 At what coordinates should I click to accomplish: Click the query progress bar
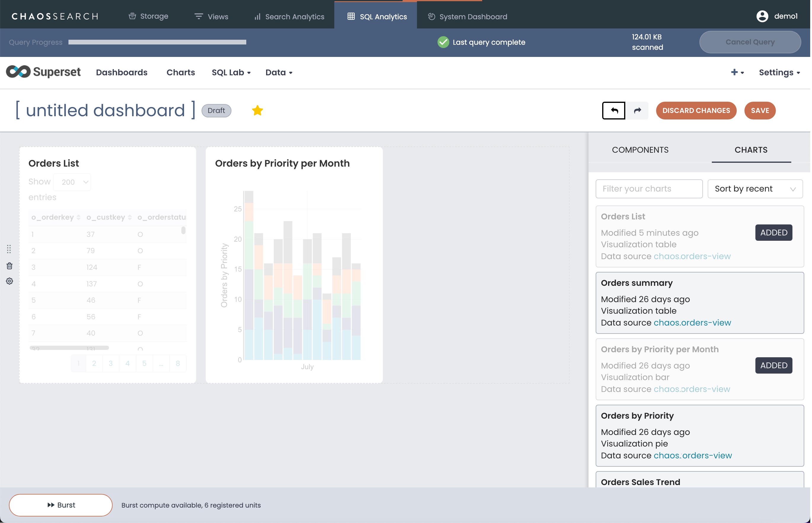tap(158, 42)
